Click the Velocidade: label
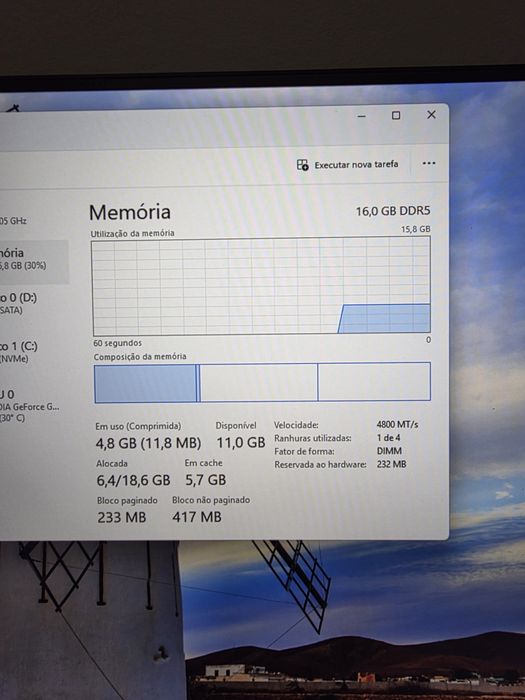Image resolution: width=525 pixels, height=700 pixels. (296, 425)
